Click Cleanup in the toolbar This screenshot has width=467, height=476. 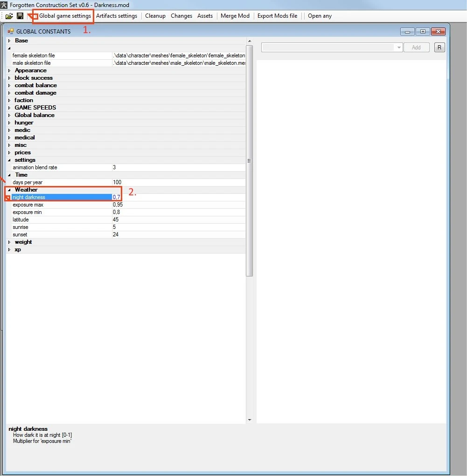(x=155, y=16)
